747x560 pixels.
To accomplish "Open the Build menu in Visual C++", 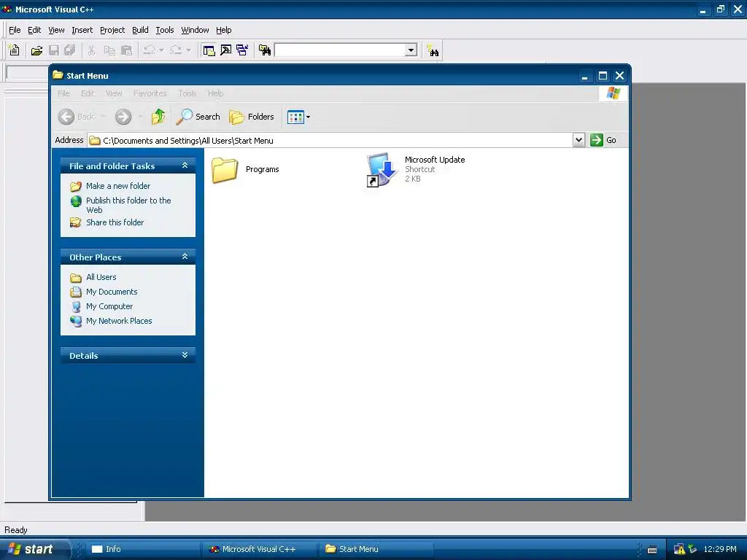I will pos(140,30).
